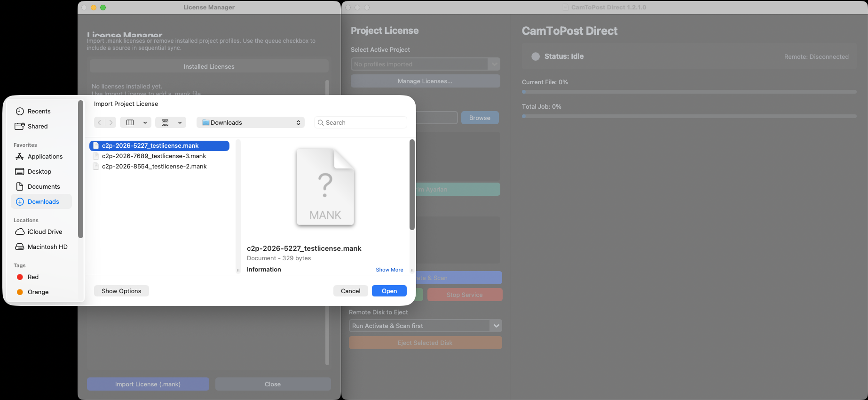Click icon of c2p-2026-8554_testlicense-2.mank
Screen dimensions: 868x400
click(96, 166)
